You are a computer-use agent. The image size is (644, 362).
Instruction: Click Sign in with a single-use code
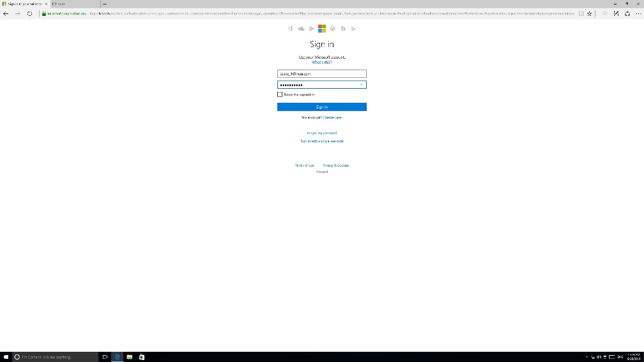pyautogui.click(x=321, y=141)
